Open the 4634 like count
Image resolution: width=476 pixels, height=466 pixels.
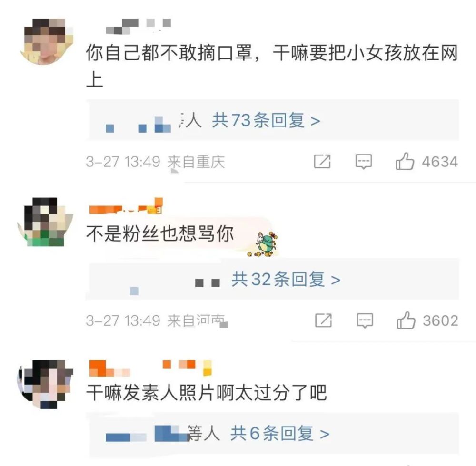439,162
